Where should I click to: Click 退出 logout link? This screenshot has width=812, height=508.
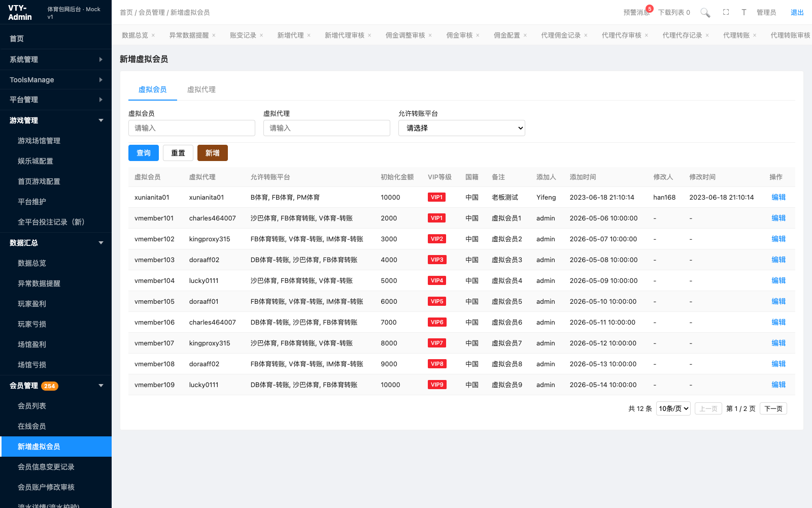click(797, 12)
